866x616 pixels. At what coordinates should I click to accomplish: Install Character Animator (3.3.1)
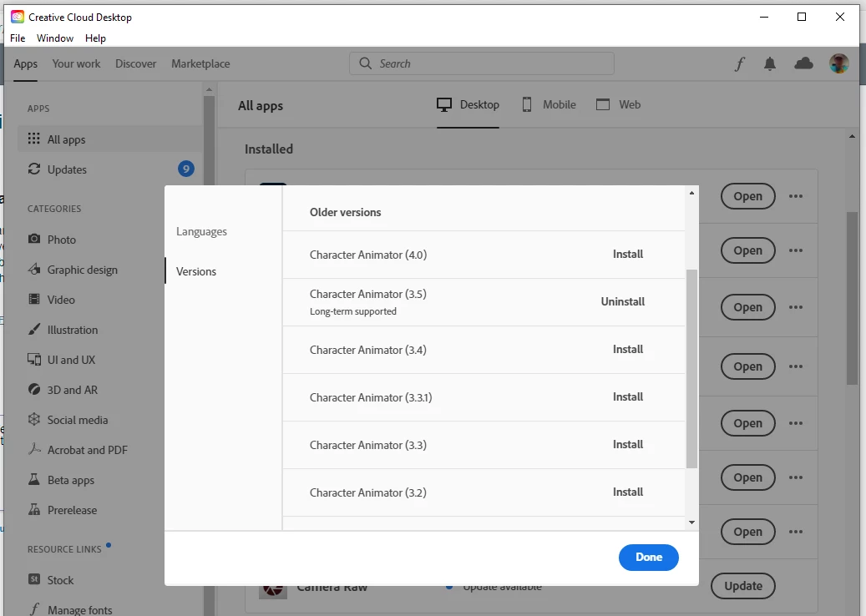coord(628,396)
